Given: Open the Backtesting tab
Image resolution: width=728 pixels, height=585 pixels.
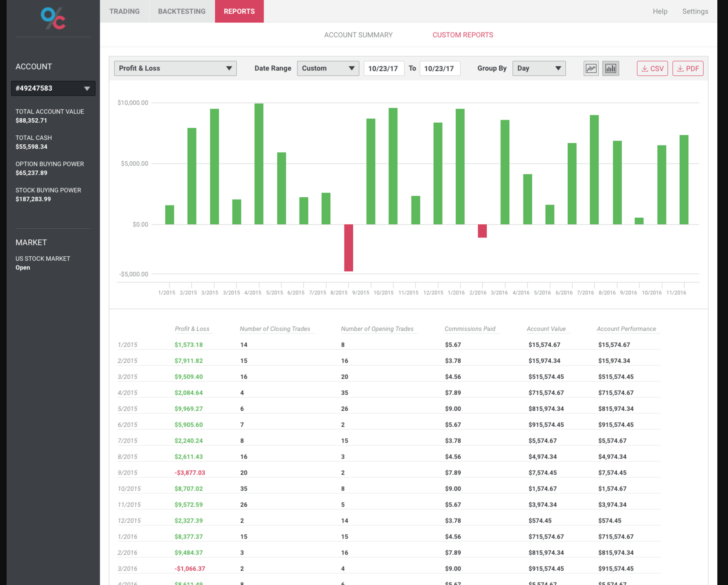Looking at the screenshot, I should [182, 11].
